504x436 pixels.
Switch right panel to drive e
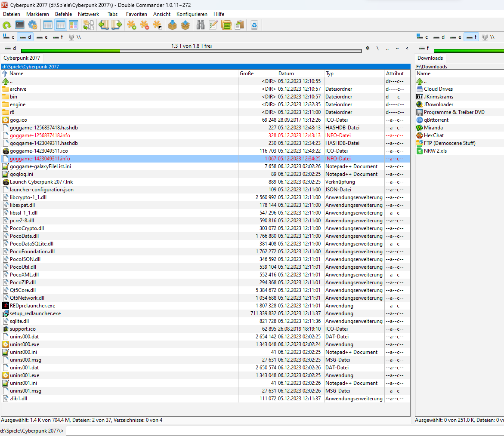tap(455, 37)
